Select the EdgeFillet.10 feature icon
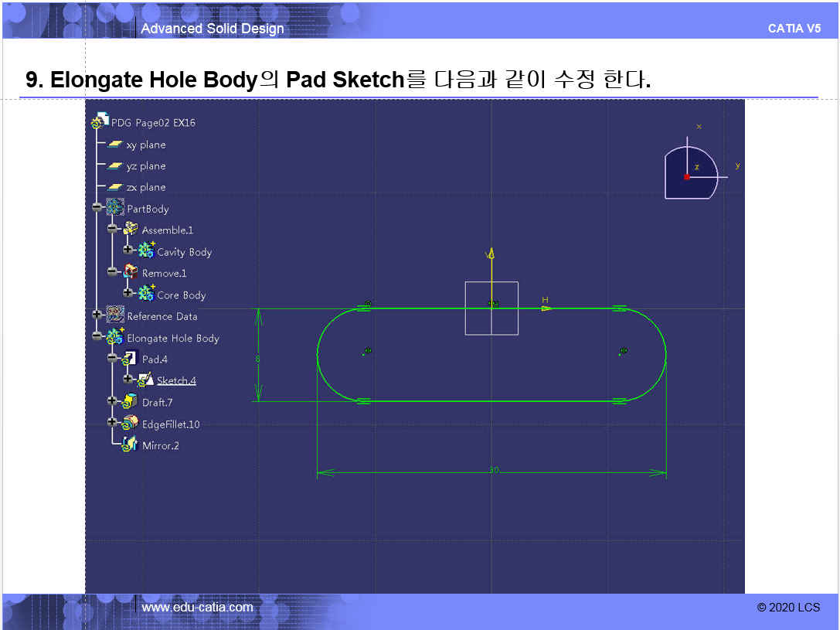The height and width of the screenshot is (630, 840). 130,424
